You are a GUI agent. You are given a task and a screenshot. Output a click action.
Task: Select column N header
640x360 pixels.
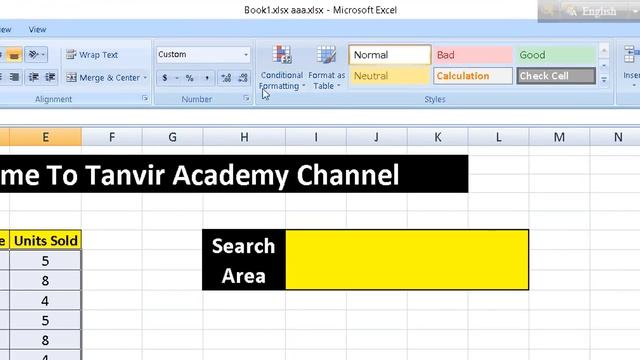(x=615, y=137)
